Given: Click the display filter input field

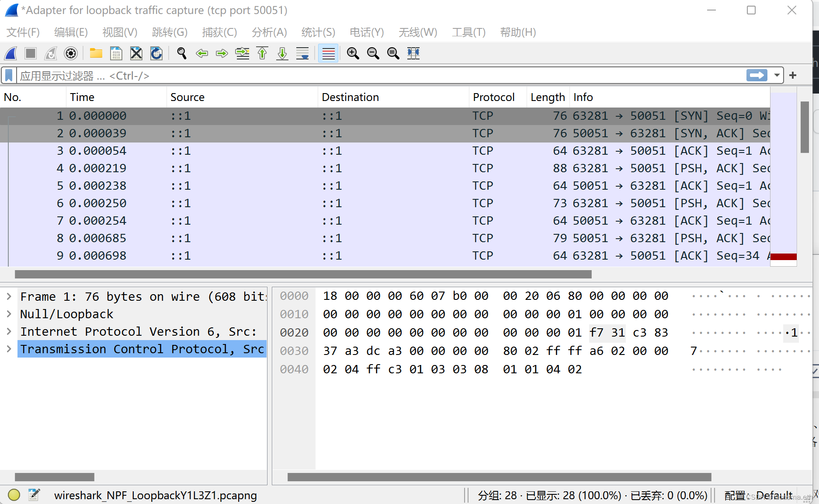Looking at the screenshot, I should click(380, 76).
